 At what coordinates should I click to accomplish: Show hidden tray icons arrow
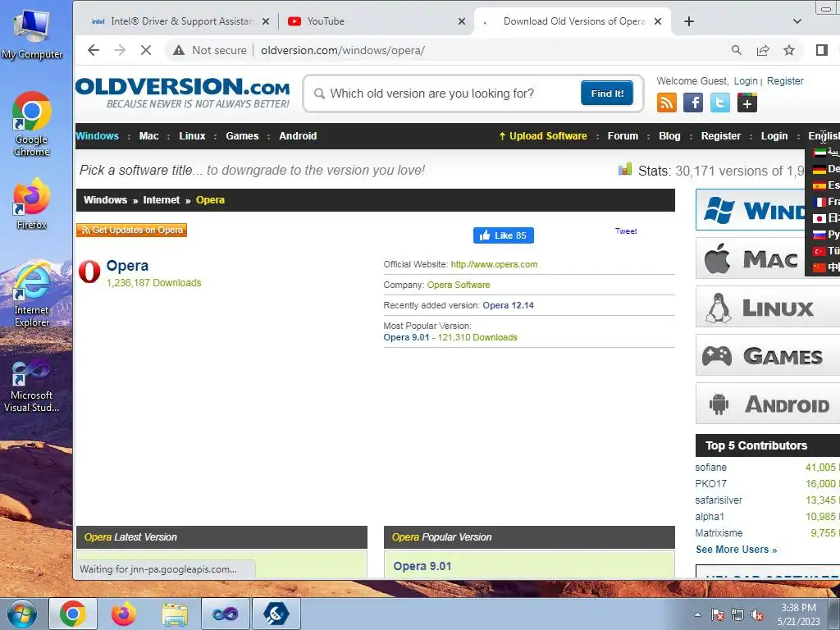(x=697, y=615)
